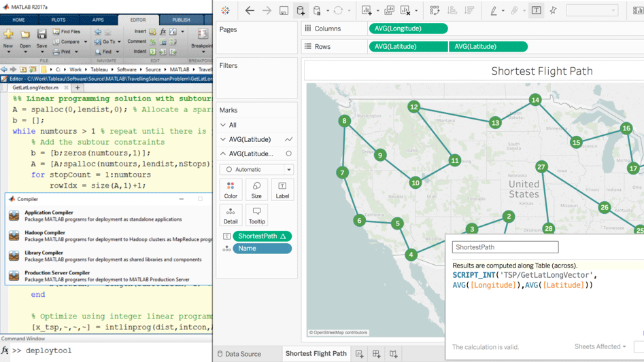Collapse the second AVG(Latitude) marks section
The image size is (644, 362).
(223, 154)
